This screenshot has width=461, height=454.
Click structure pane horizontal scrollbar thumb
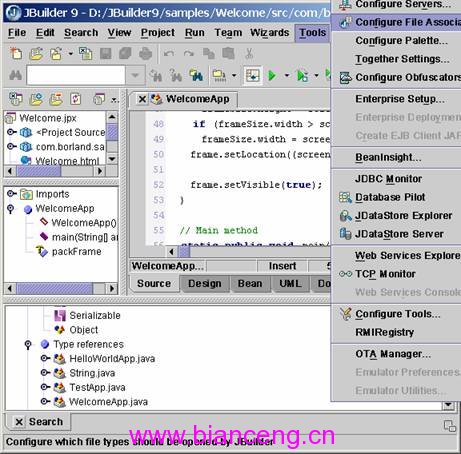click(55, 288)
